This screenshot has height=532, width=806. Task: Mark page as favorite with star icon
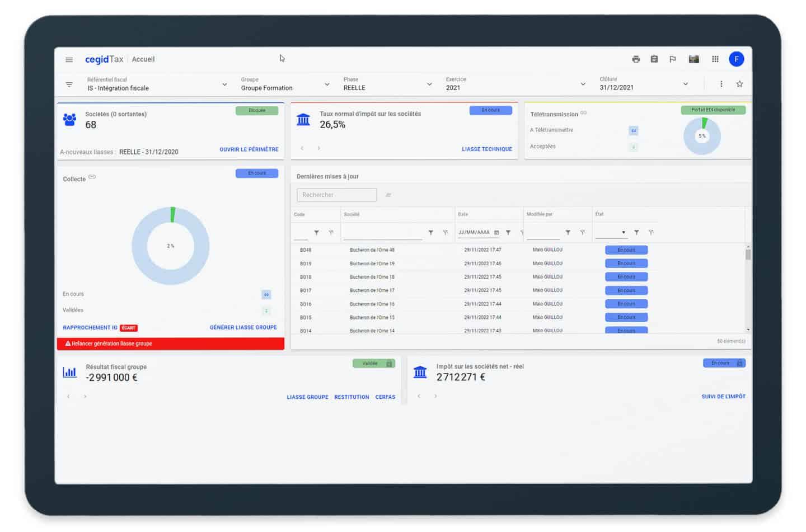(739, 84)
